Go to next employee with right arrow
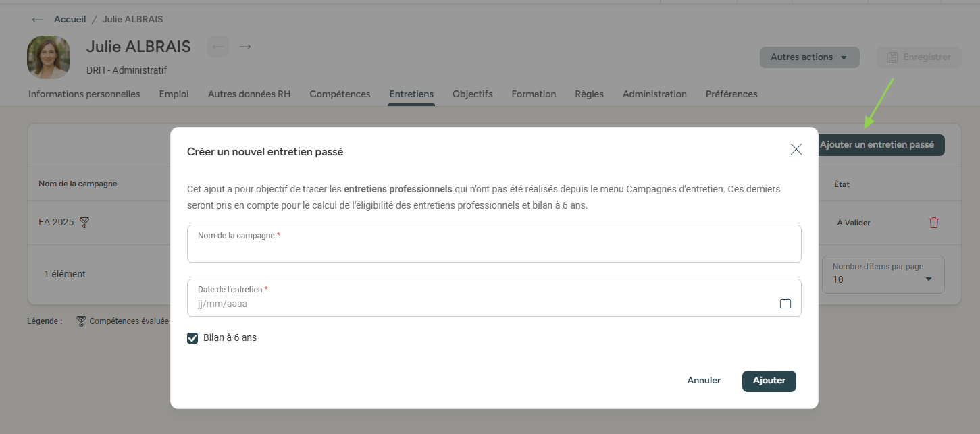Image resolution: width=980 pixels, height=434 pixels. pyautogui.click(x=245, y=47)
